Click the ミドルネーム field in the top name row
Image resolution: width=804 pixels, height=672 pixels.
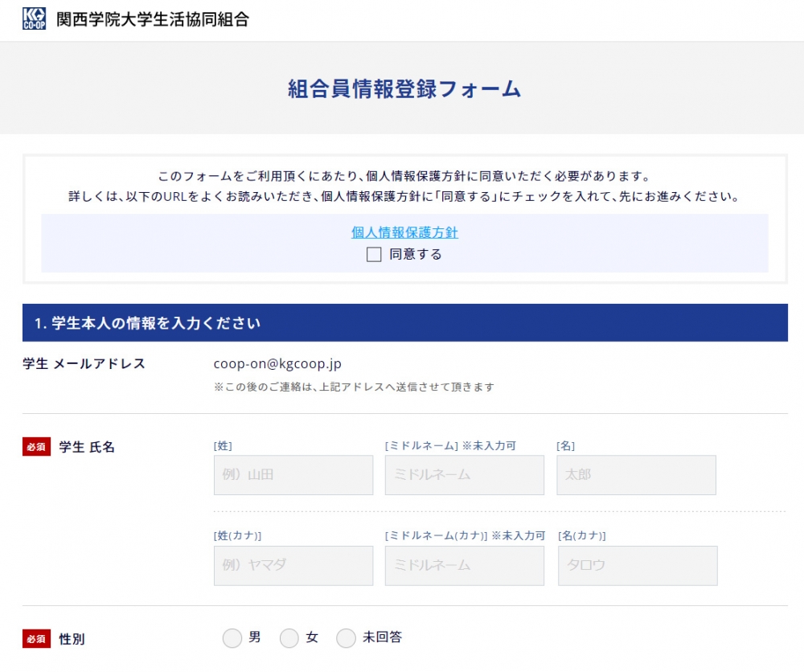point(465,475)
